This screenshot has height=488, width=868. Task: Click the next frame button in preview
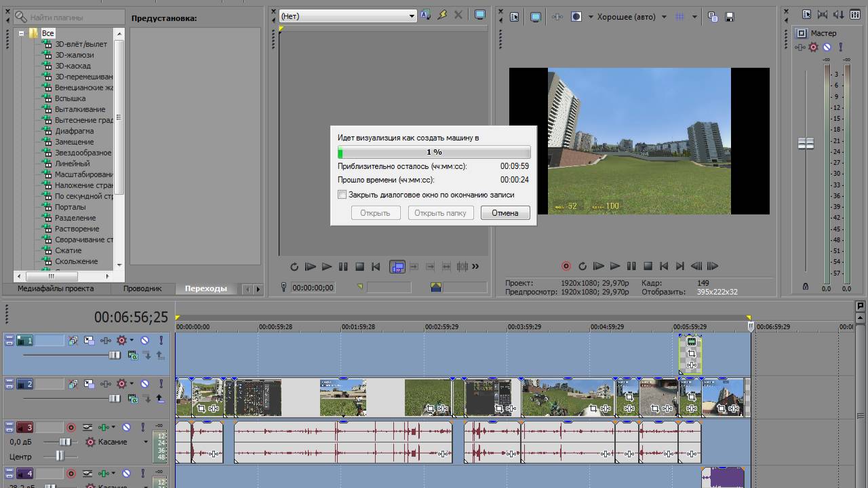tap(712, 267)
